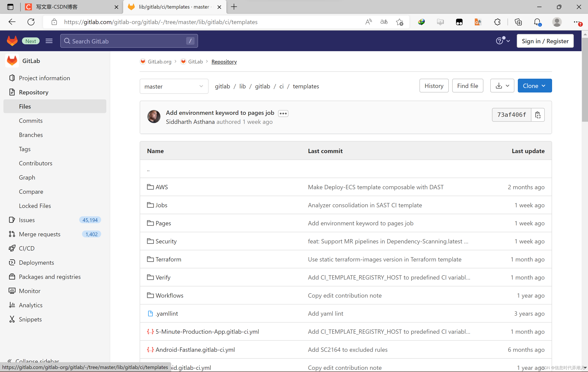Click the Snippets icon in sidebar
This screenshot has height=372, width=588.
12,319
